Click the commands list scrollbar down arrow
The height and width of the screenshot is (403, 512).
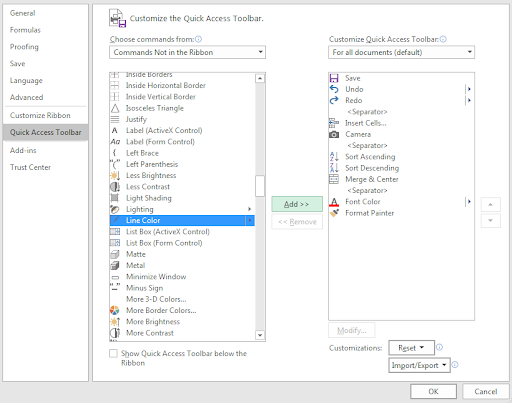pos(260,335)
